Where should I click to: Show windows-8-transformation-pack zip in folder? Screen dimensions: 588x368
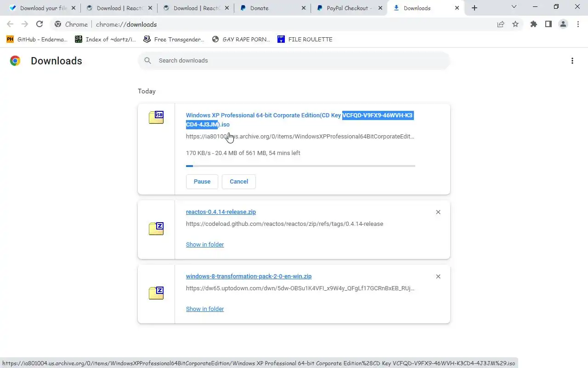[x=205, y=309]
